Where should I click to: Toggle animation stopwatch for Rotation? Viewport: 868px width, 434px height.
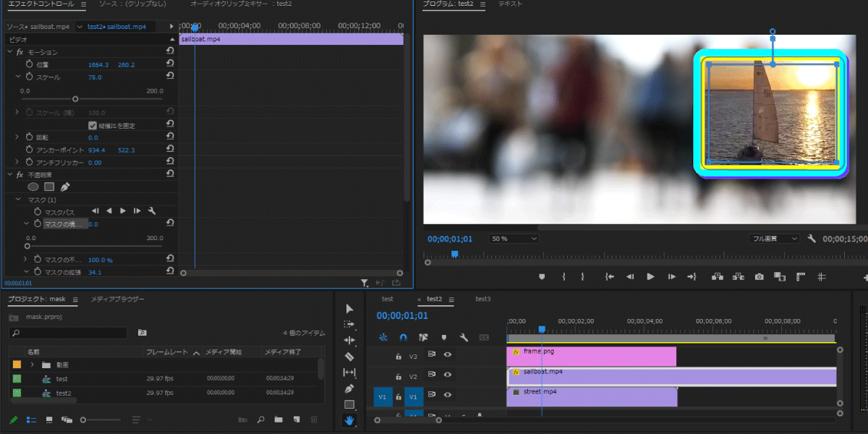tap(30, 137)
